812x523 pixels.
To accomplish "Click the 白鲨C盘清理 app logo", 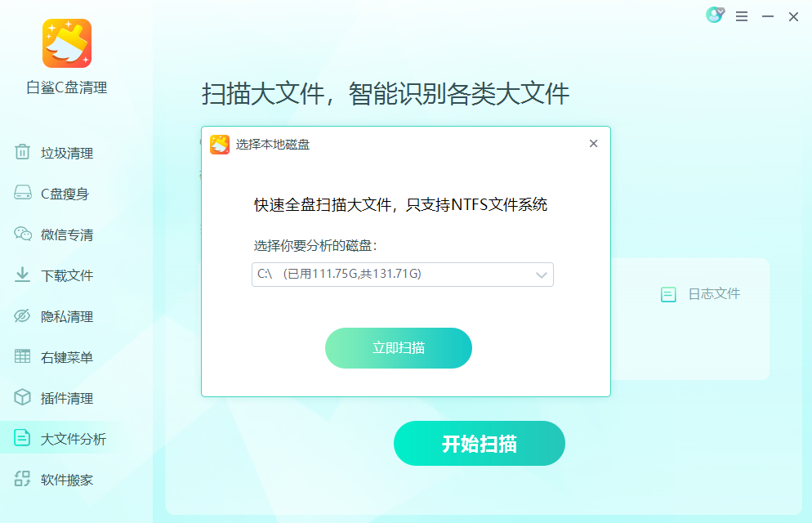I will (x=67, y=43).
